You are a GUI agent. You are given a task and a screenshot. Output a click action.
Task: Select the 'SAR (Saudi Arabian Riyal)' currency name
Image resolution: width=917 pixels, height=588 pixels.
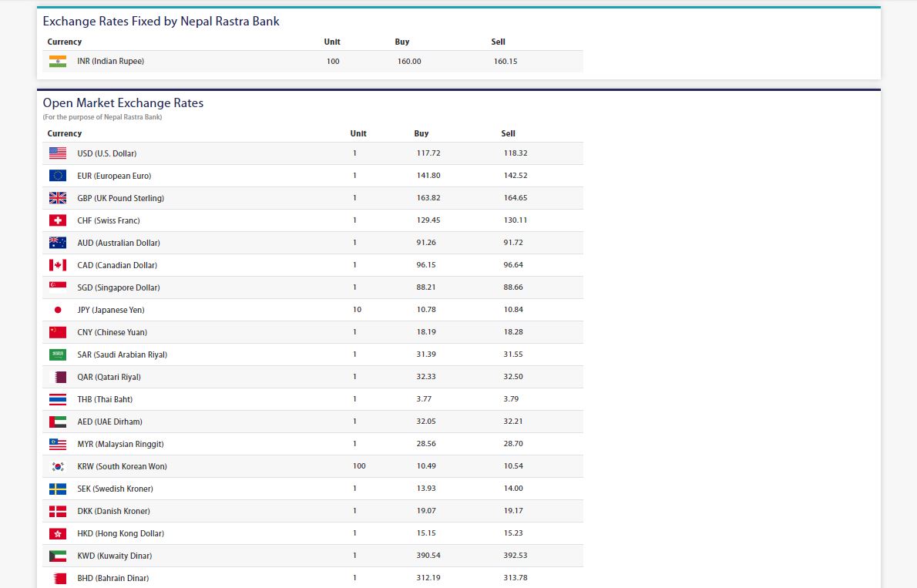coord(123,354)
